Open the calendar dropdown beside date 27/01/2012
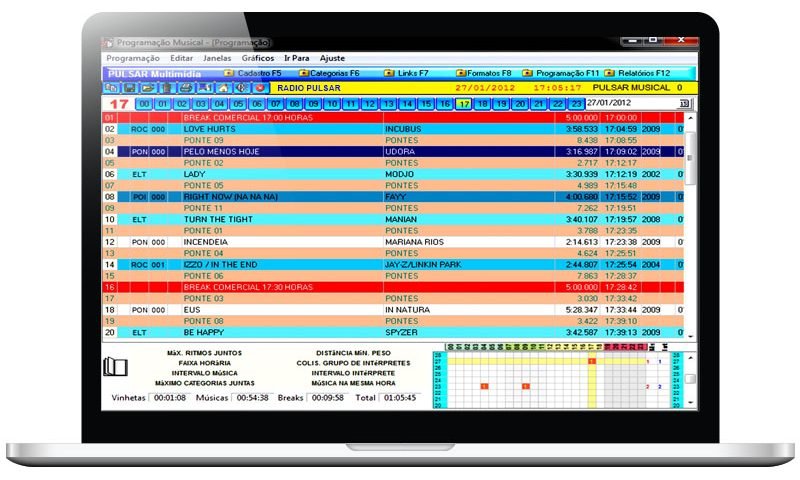800x480 pixels. coord(684,103)
